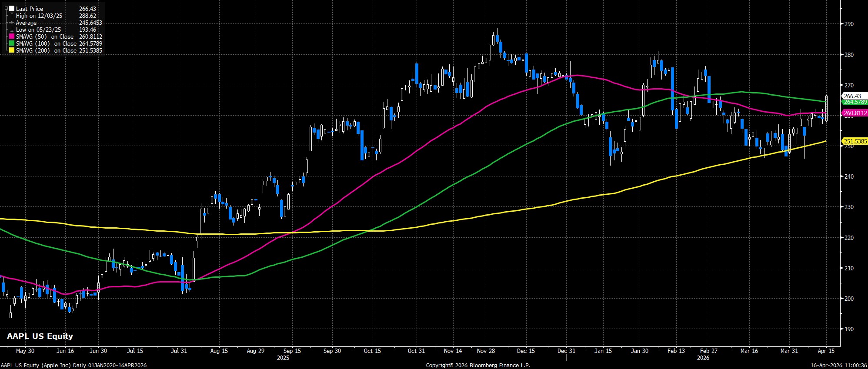868x369 pixels.
Task: Click the Average marker icon in legend
Action: (x=11, y=23)
